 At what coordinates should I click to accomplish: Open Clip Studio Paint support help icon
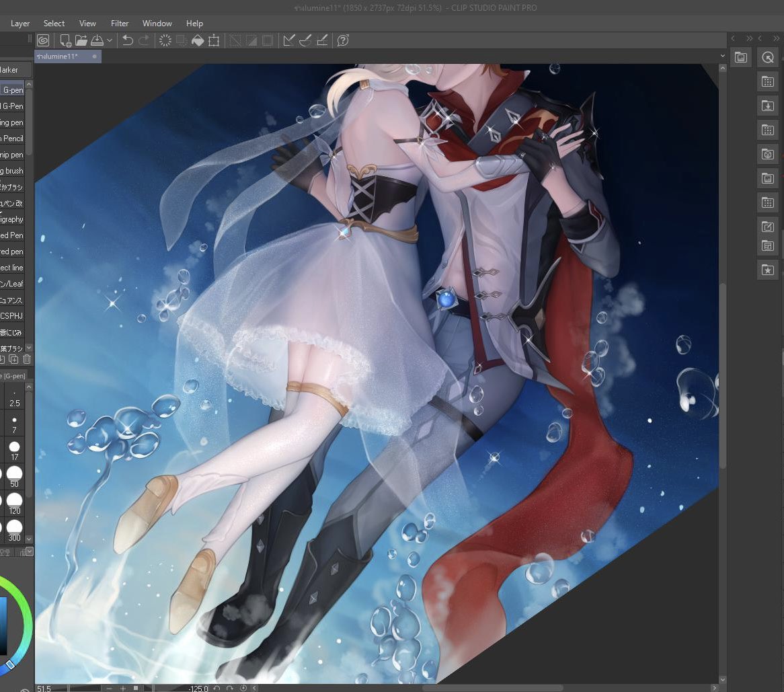click(343, 40)
